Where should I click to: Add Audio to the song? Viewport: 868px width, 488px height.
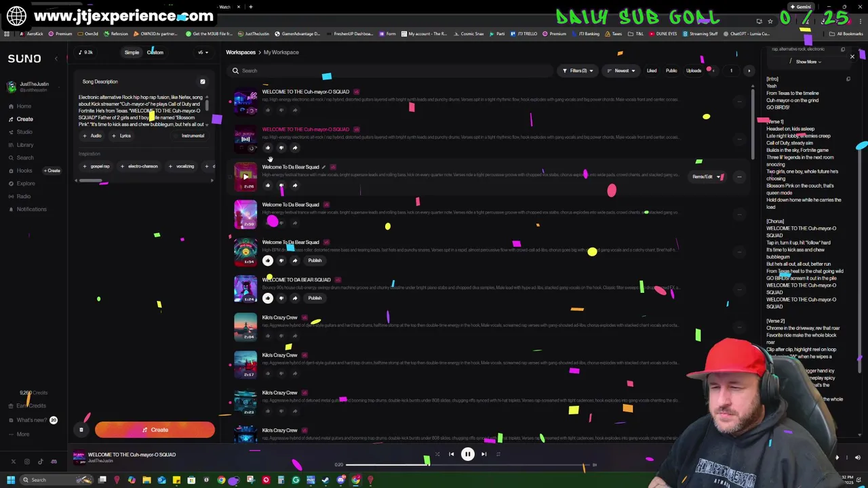pyautogui.click(x=92, y=136)
